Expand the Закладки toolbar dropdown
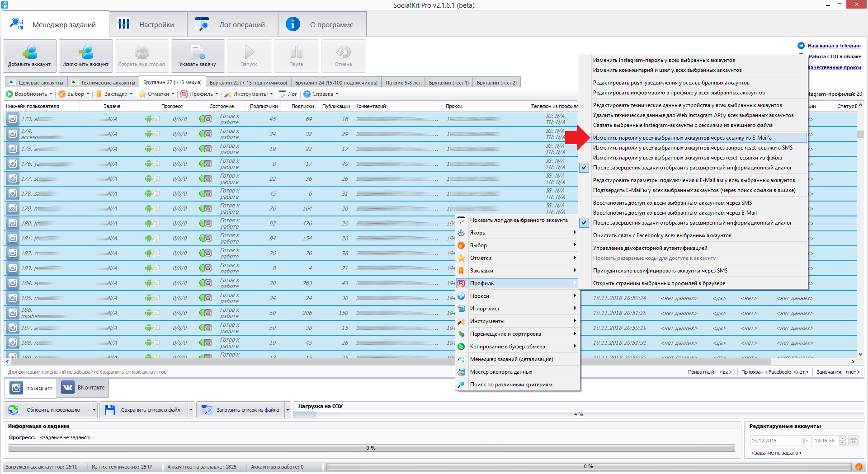Viewport: 868px width, 474px height. (131, 94)
